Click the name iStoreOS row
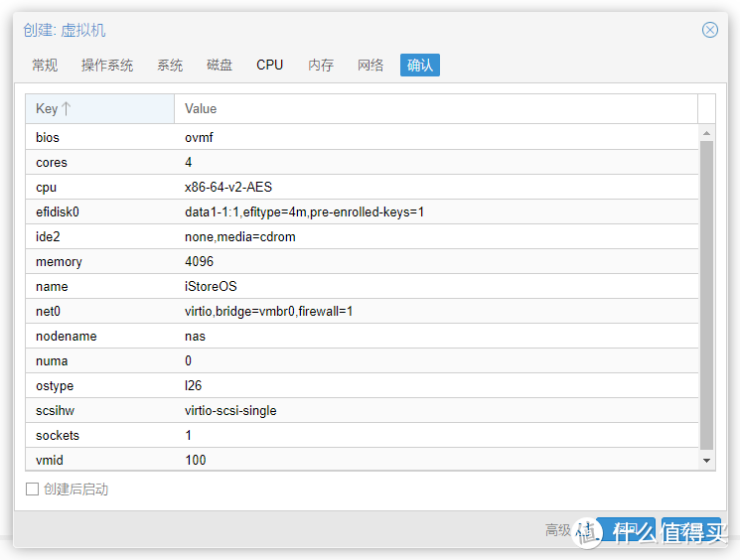The image size is (740, 560). (x=363, y=287)
